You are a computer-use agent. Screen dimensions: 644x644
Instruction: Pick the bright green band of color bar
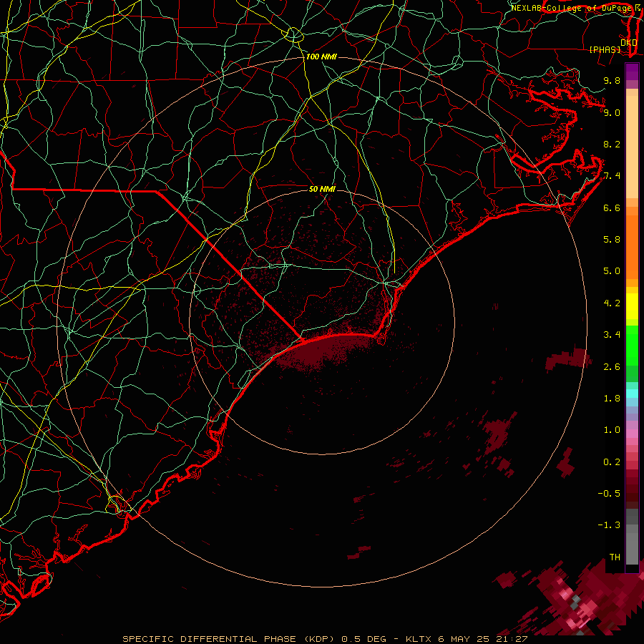tap(632, 345)
